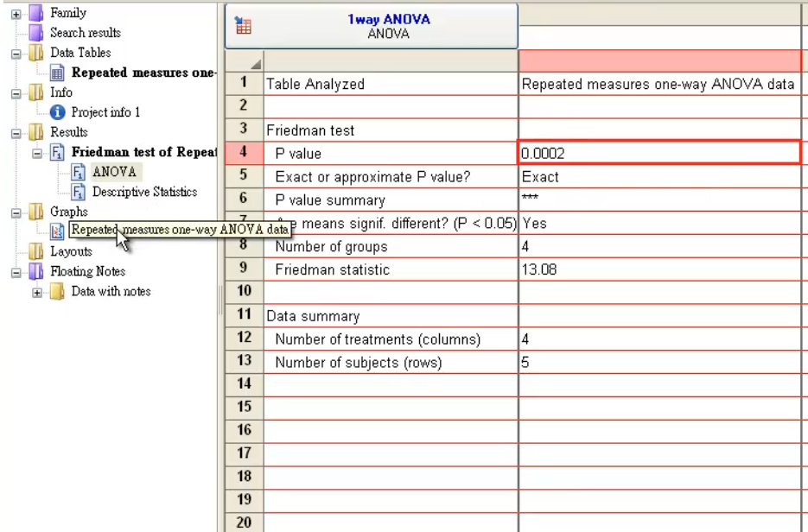Open the ANOVA results page

[x=114, y=172]
